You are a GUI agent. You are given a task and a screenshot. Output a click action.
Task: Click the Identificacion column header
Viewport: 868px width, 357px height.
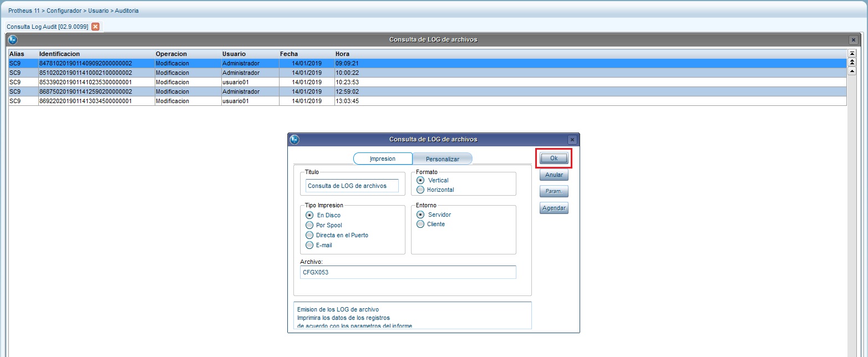click(97, 54)
